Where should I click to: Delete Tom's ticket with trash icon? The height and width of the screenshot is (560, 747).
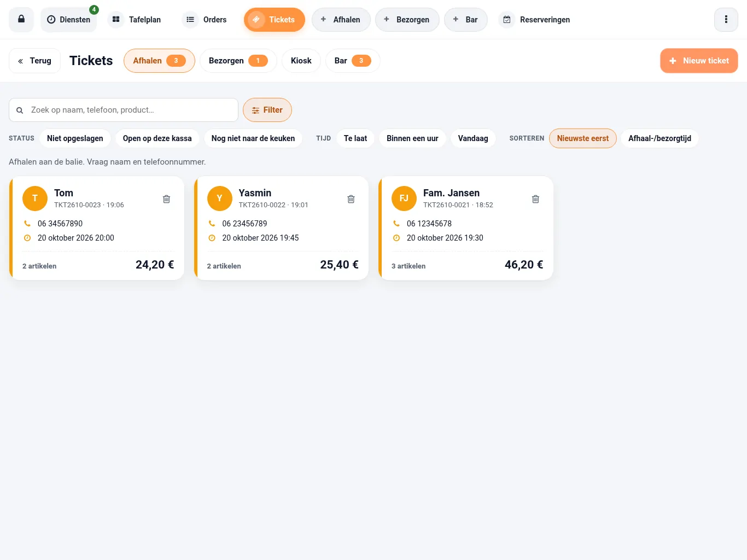[x=167, y=199]
